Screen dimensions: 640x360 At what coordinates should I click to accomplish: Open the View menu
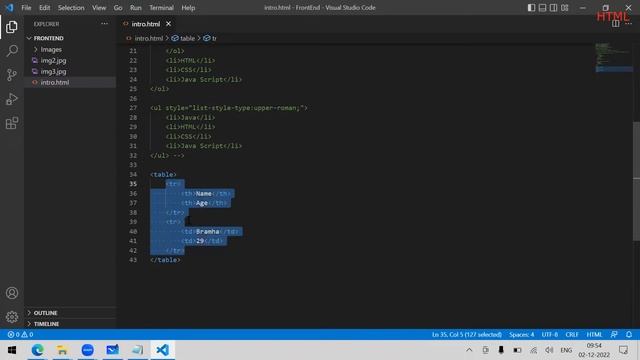point(99,8)
